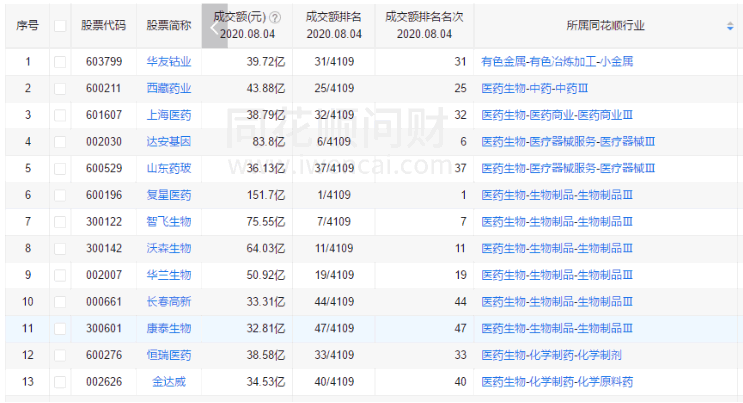Check the box for 002007 华兰生物
Image resolution: width=743 pixels, height=403 pixels.
(x=60, y=275)
